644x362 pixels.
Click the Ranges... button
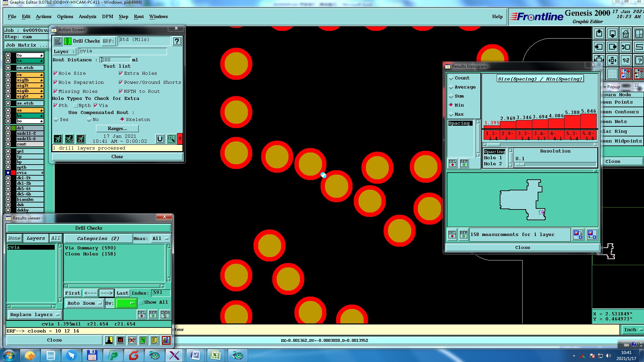(x=117, y=129)
